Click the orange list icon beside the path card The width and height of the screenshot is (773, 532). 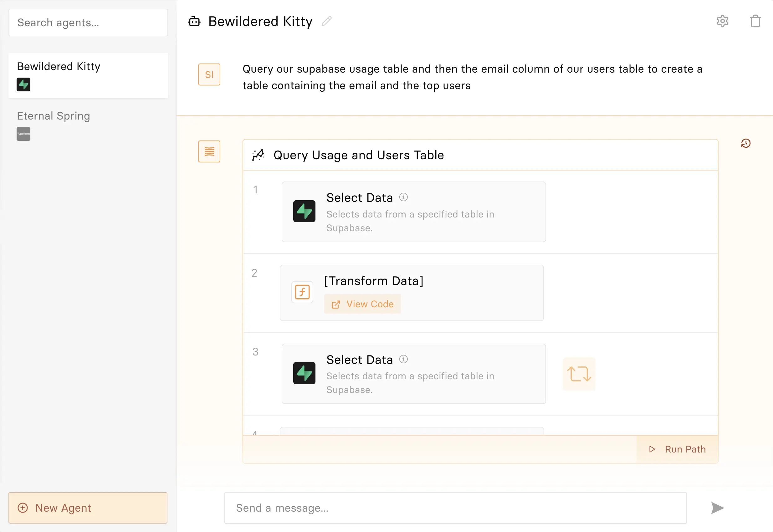pos(209,151)
